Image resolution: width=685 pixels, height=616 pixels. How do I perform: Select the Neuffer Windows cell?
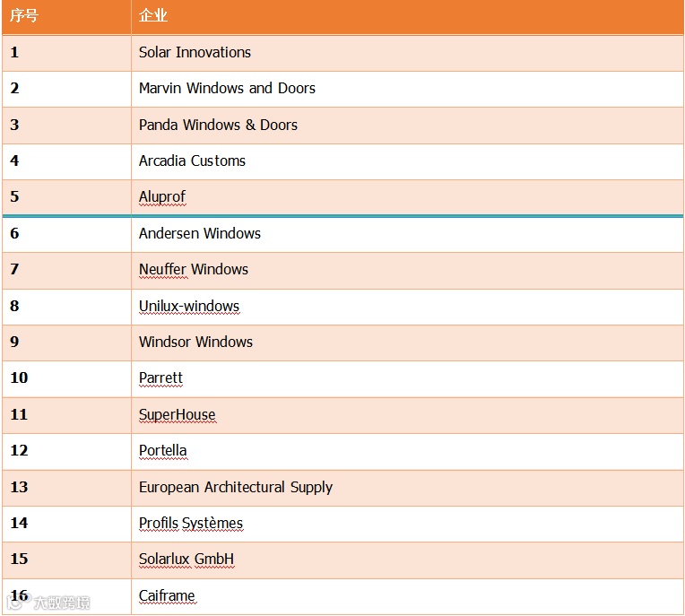click(x=408, y=271)
